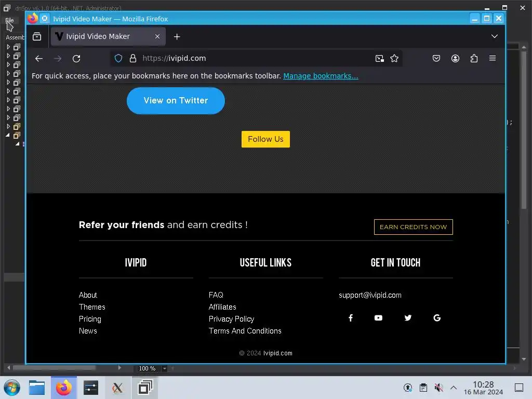Open the About footer link
The image size is (532, 399).
[88, 295]
